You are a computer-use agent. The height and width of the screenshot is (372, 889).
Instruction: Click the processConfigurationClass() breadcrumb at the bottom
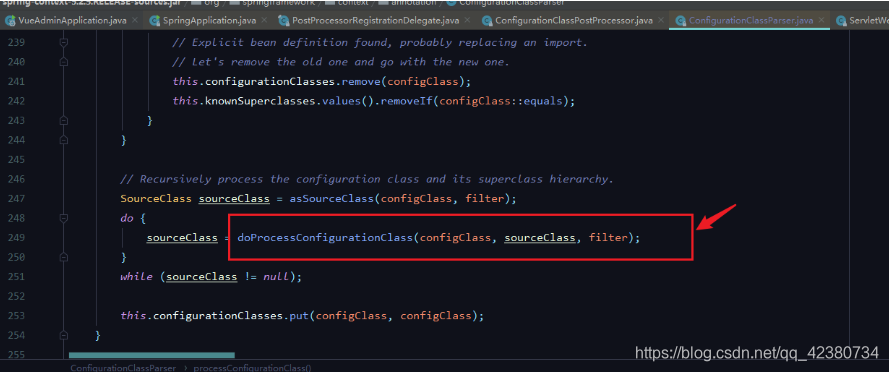252,367
